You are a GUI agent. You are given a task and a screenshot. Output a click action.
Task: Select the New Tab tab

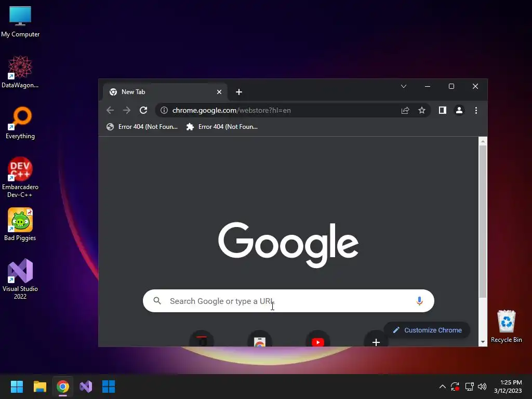tap(165, 92)
